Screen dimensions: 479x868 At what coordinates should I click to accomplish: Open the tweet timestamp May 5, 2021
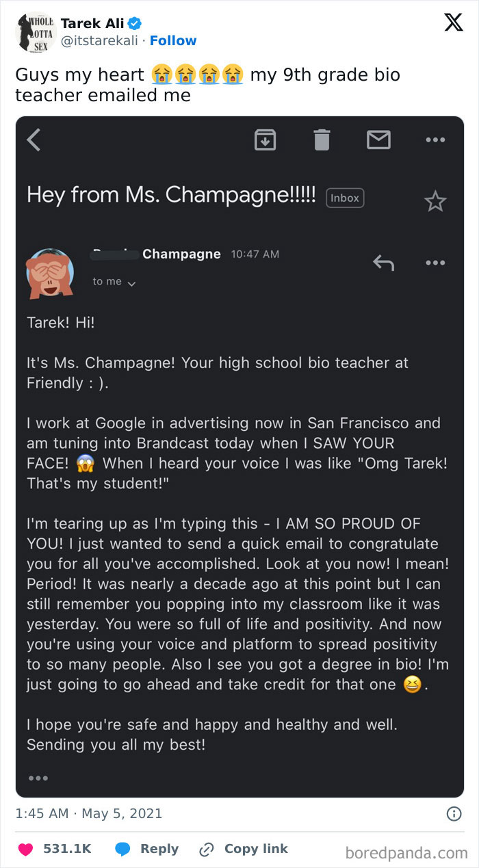point(89,813)
